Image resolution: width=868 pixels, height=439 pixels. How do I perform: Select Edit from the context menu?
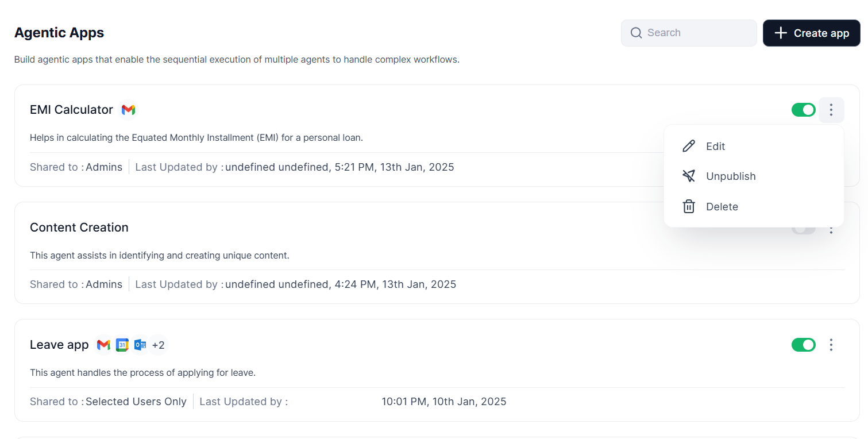tap(715, 147)
